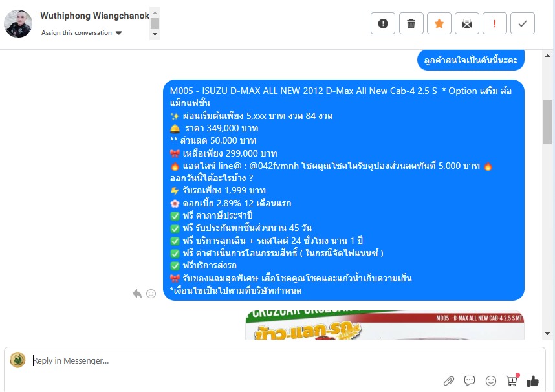Click header scrollbar down arrow
Viewport: 555px width, 392px height.
155,34
